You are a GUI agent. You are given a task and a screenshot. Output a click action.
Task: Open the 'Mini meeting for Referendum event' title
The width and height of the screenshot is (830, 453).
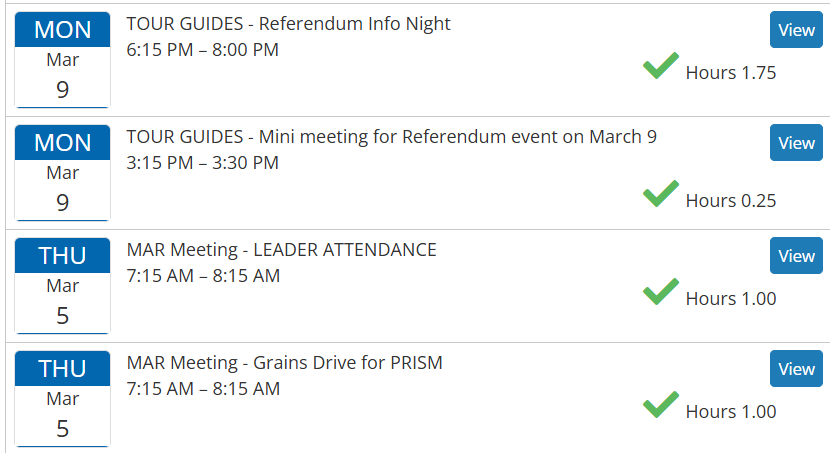tap(392, 137)
